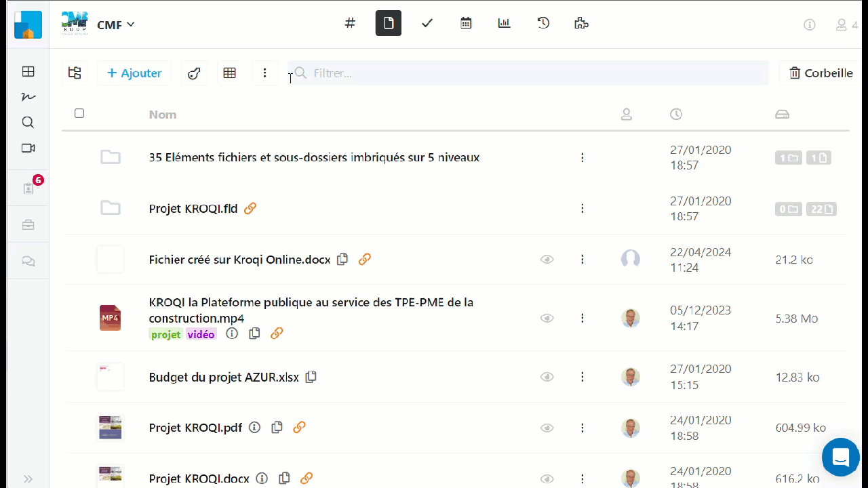
Task: Open the history clock tab
Action: 543,23
